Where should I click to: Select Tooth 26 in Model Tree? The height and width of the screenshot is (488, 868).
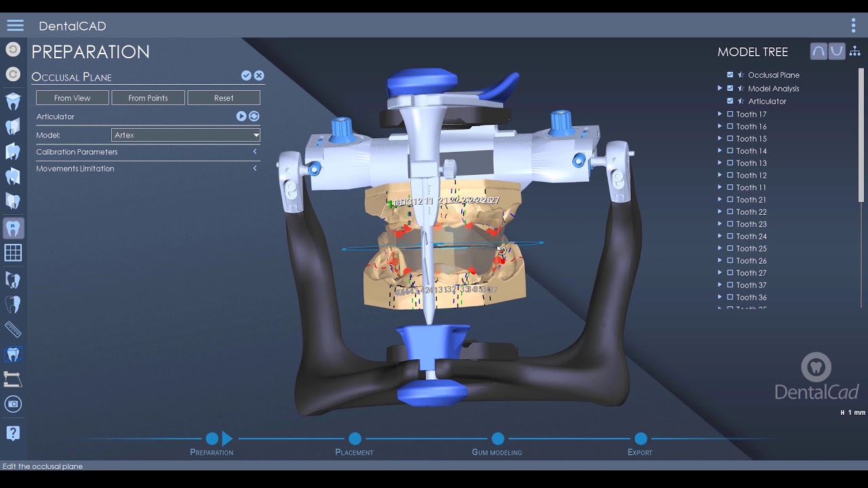(x=751, y=261)
